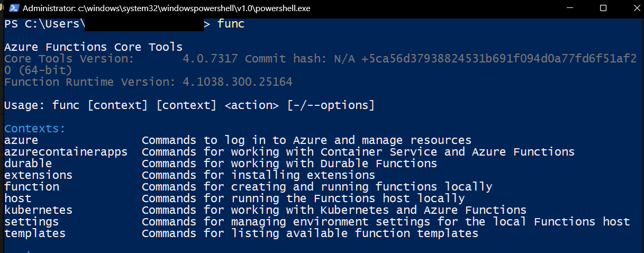Click the 'settings' context entry
The height and width of the screenshot is (253, 644).
pyautogui.click(x=31, y=222)
